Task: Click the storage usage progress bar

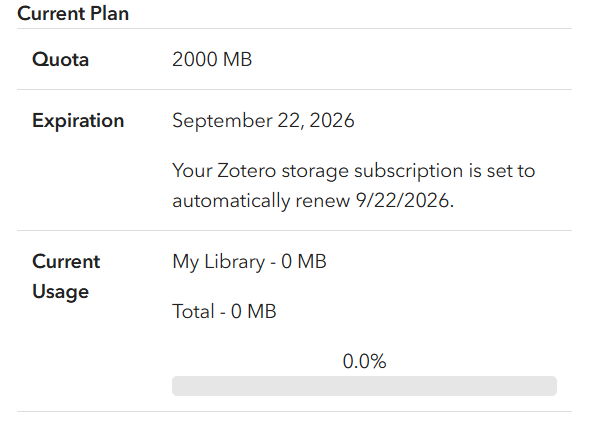Action: pos(364,386)
